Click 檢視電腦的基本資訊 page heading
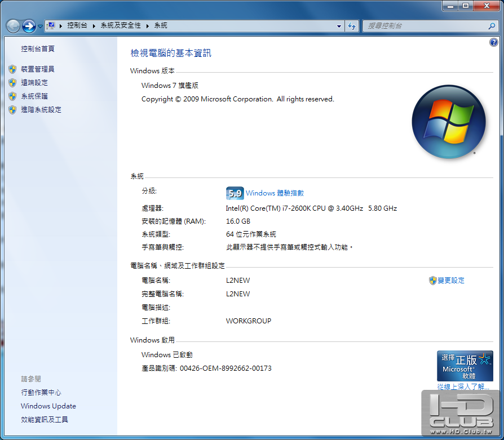The width and height of the screenshot is (504, 440). [x=171, y=53]
